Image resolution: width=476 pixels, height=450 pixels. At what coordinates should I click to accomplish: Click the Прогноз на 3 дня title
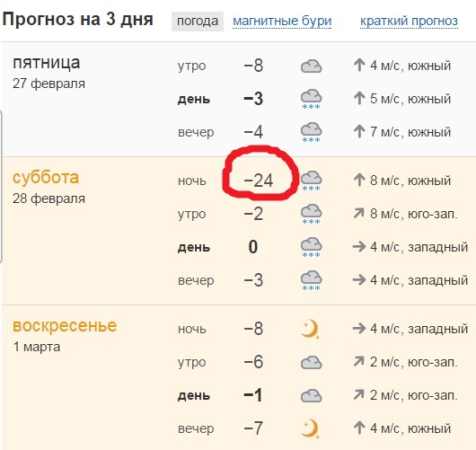78,19
